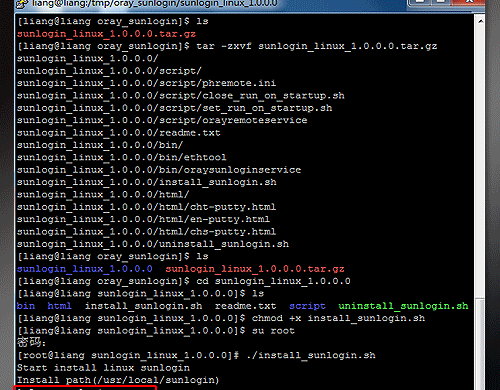Click the line ending in script/phremote.ini
This screenshot has width=500, height=390.
(146, 83)
